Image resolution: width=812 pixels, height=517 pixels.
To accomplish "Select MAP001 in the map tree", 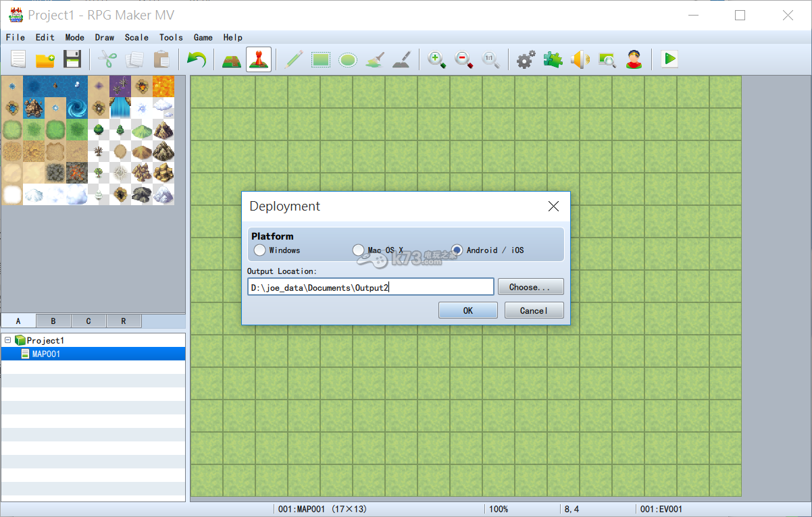I will [x=46, y=354].
